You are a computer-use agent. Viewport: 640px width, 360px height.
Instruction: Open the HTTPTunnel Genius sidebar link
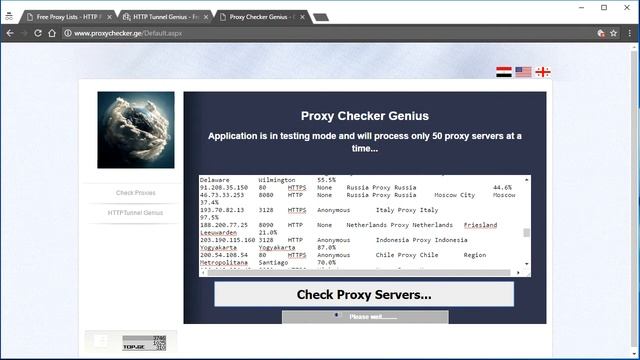coord(136,213)
